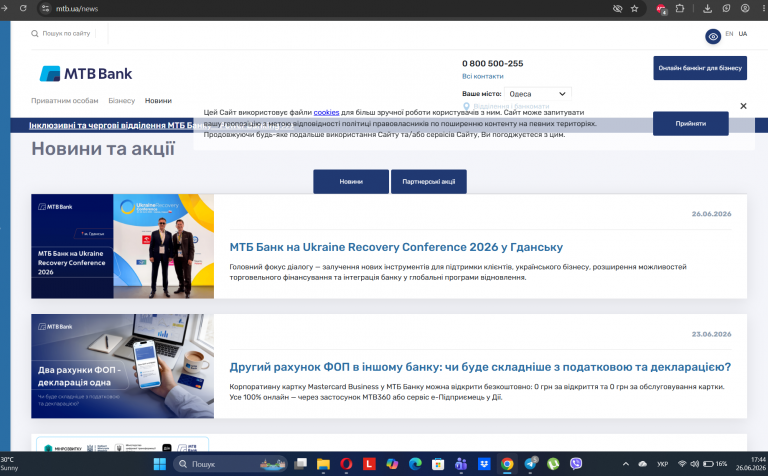Toggle the accessibility eye icon button
The width and height of the screenshot is (768, 476).
pos(713,36)
